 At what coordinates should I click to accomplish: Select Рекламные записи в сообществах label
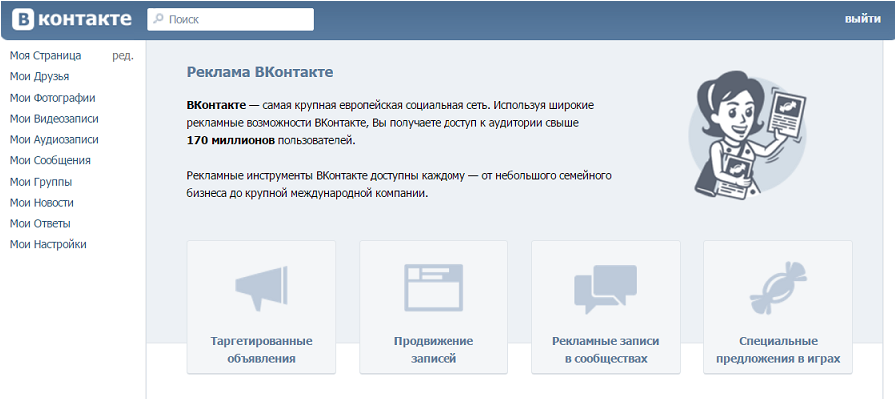click(x=606, y=350)
